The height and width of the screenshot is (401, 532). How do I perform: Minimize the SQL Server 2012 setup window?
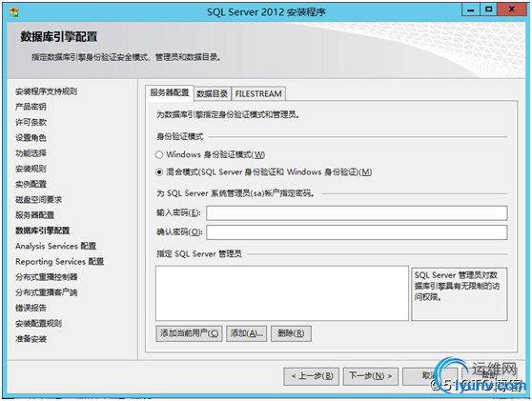pos(471,10)
